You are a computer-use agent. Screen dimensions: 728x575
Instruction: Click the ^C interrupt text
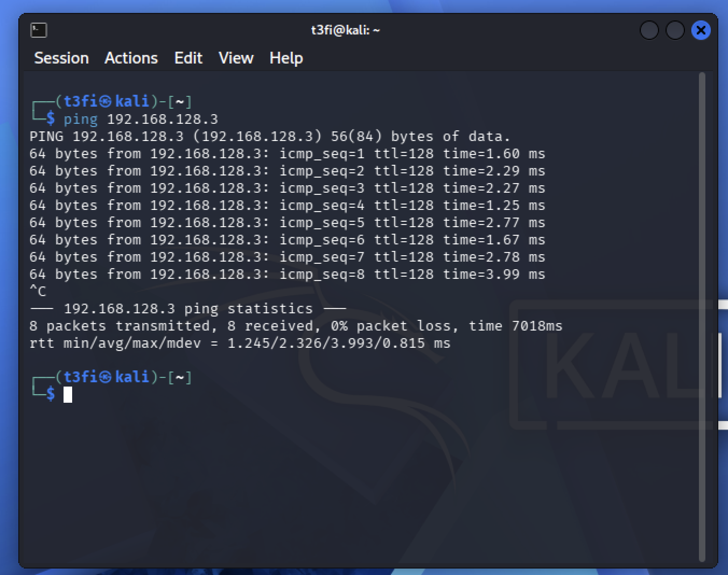point(38,291)
